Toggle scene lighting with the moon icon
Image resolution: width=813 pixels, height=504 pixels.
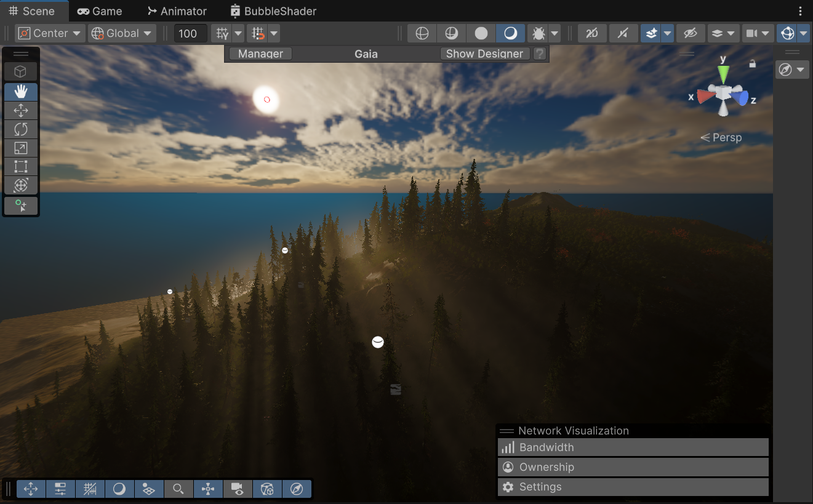pos(510,33)
